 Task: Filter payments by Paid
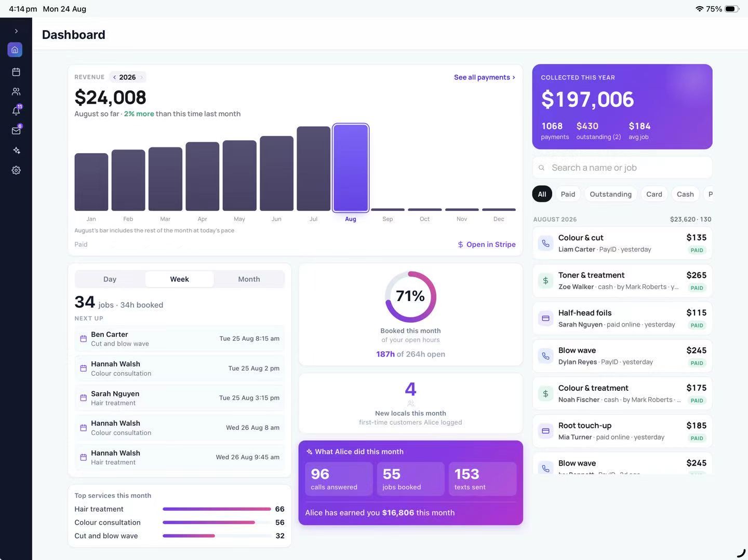pyautogui.click(x=568, y=194)
